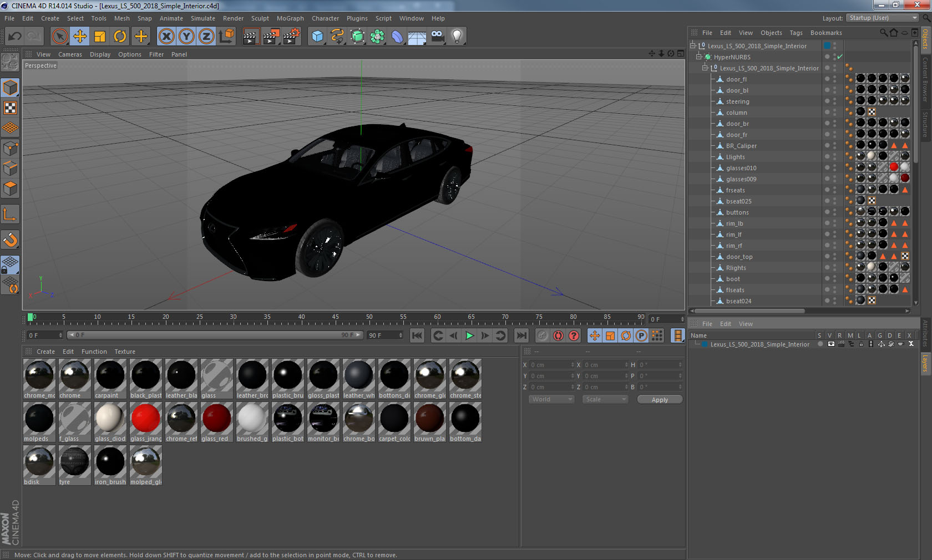Image resolution: width=932 pixels, height=560 pixels.
Task: Click the Undo arrow icon
Action: pyautogui.click(x=14, y=37)
